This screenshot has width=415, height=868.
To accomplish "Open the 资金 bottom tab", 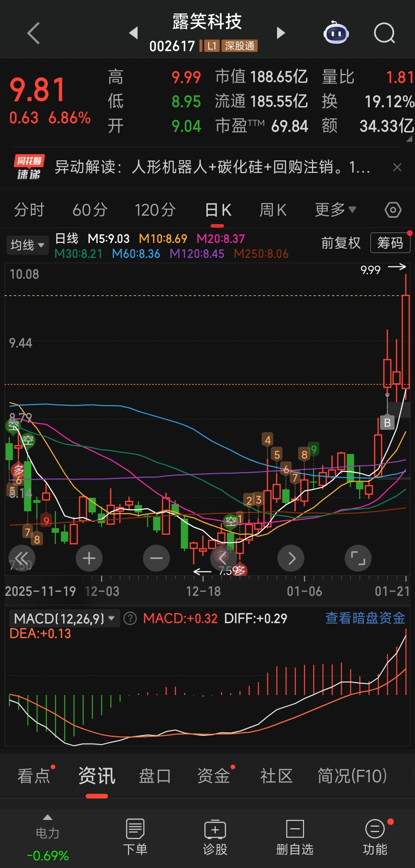I will coord(213,776).
